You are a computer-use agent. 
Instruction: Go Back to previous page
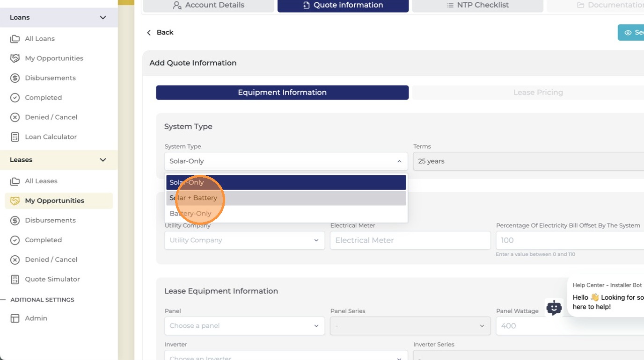(160, 32)
